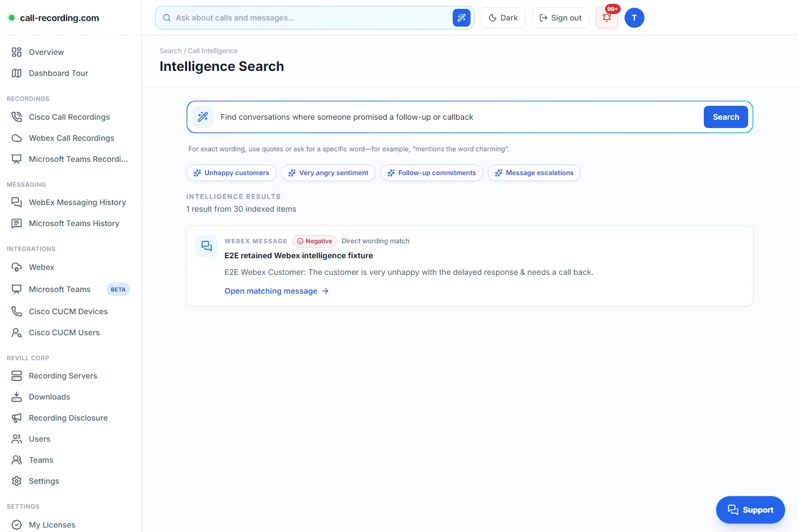This screenshot has height=532, width=798.
Task: Open the Teams page
Action: [70, 460]
